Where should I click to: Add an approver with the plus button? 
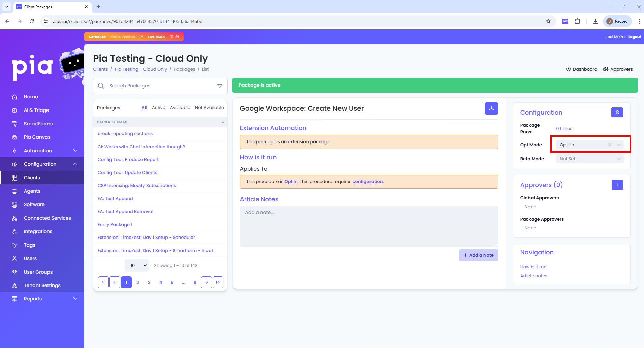(617, 185)
